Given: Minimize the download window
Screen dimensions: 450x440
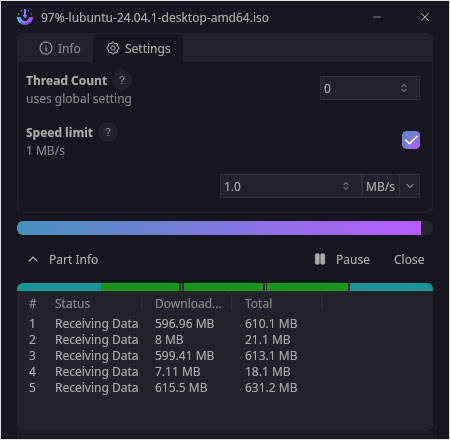Looking at the screenshot, I should coord(377,17).
